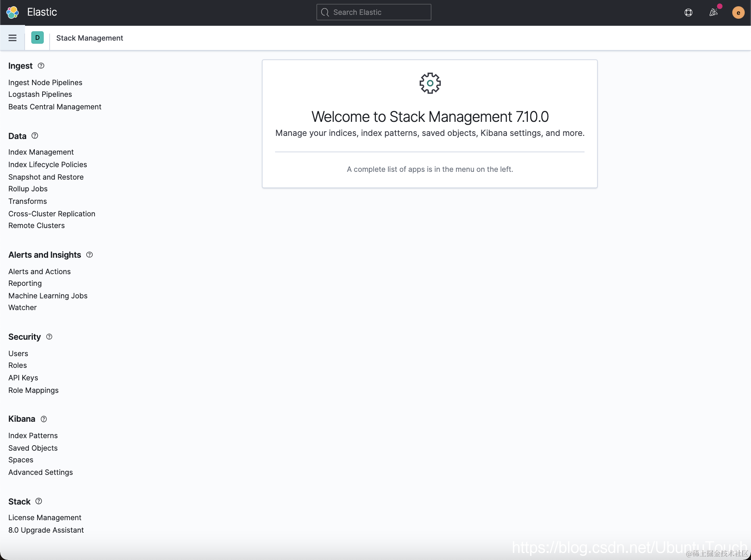Screen dimensions: 751x560
Task: Go to Index Patterns
Action: coord(33,435)
